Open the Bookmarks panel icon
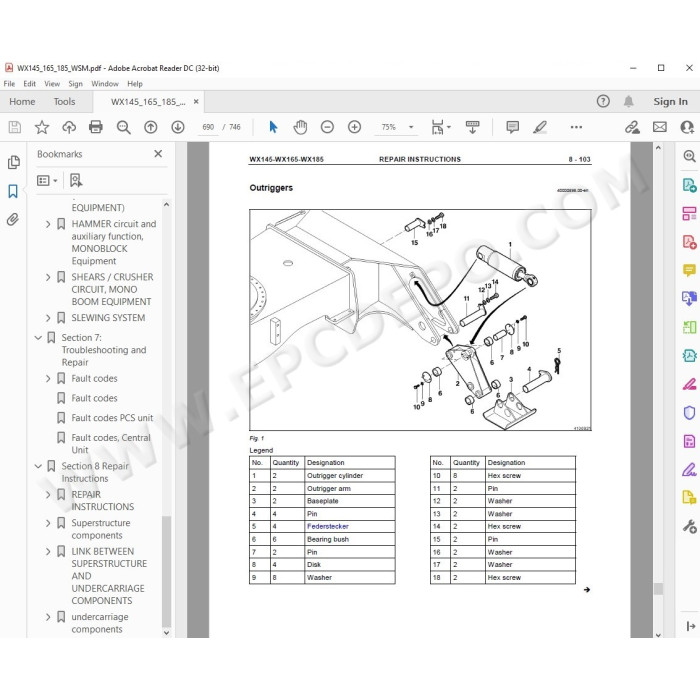Screen dimensions: 700x700 (13, 191)
